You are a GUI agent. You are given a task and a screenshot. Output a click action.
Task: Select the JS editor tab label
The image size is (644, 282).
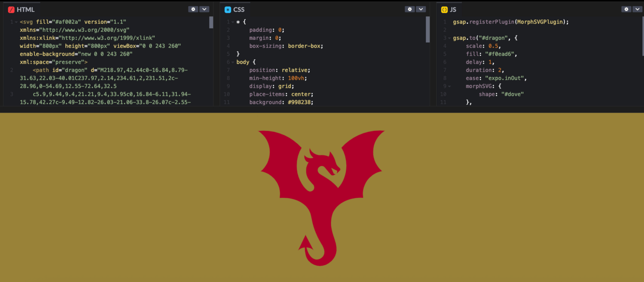coord(453,9)
